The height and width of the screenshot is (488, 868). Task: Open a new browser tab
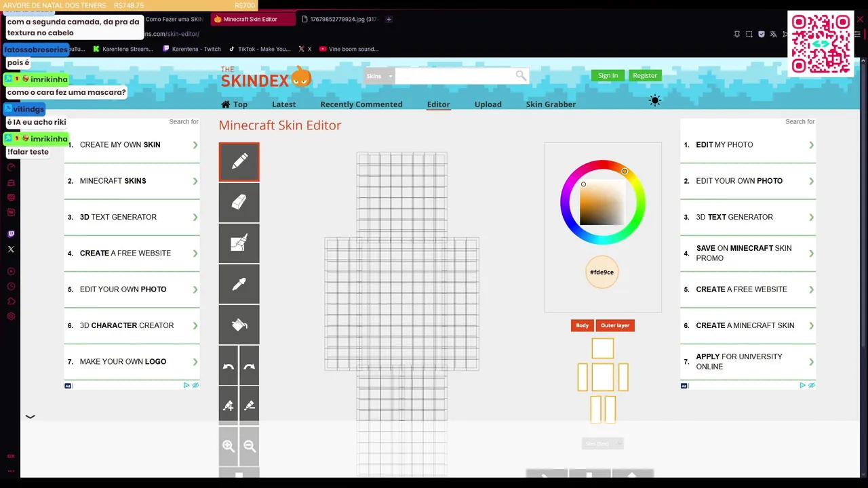pos(389,19)
